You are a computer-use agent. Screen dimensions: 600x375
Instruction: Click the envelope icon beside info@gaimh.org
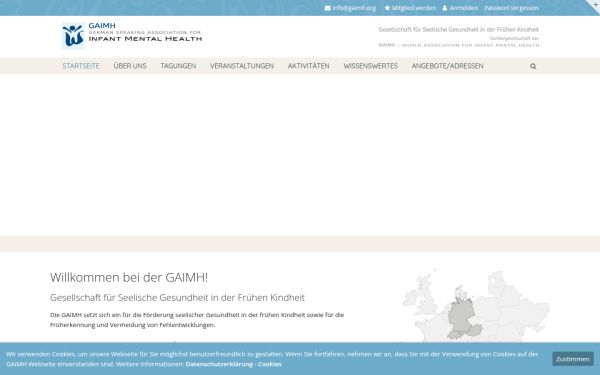point(328,8)
